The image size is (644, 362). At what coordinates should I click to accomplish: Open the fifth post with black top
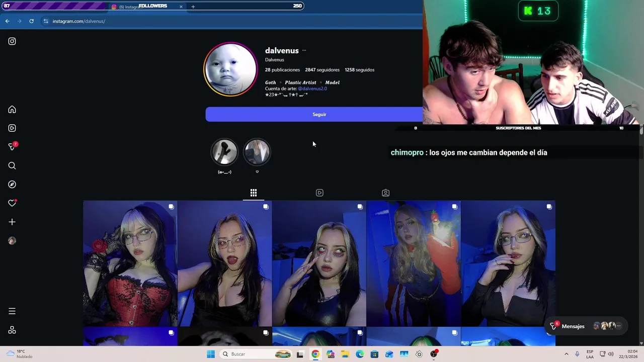[x=508, y=263]
